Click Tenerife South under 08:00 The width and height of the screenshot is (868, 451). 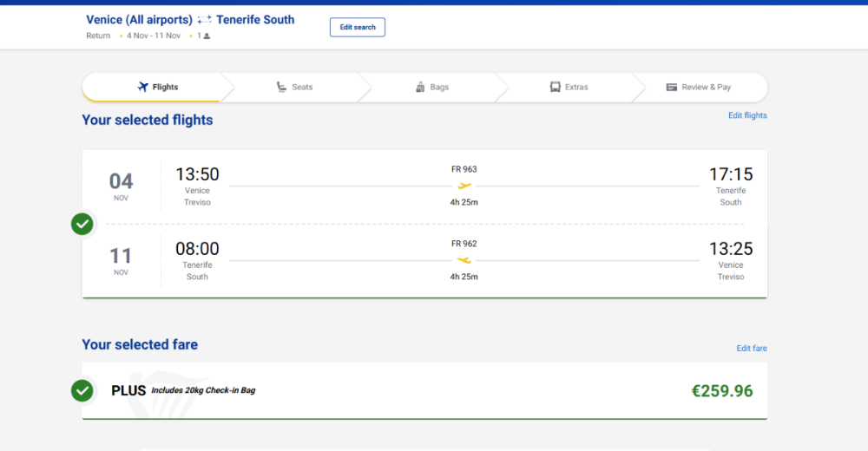click(197, 271)
